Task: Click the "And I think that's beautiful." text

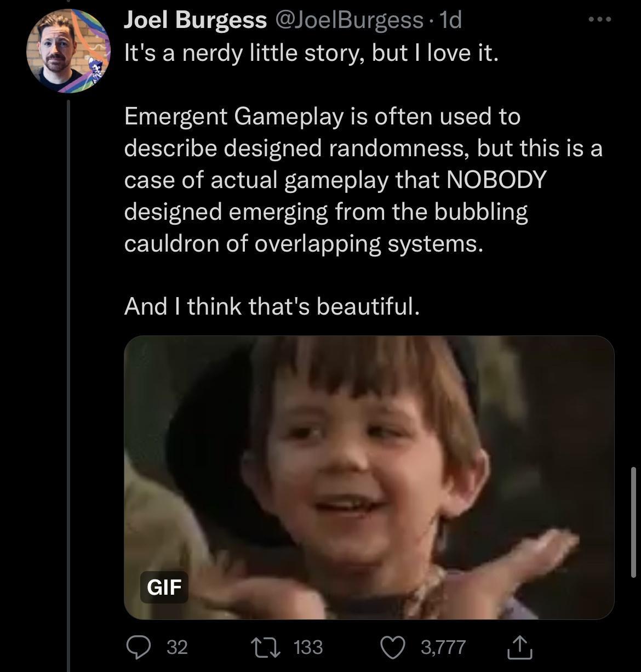Action: 272,306
